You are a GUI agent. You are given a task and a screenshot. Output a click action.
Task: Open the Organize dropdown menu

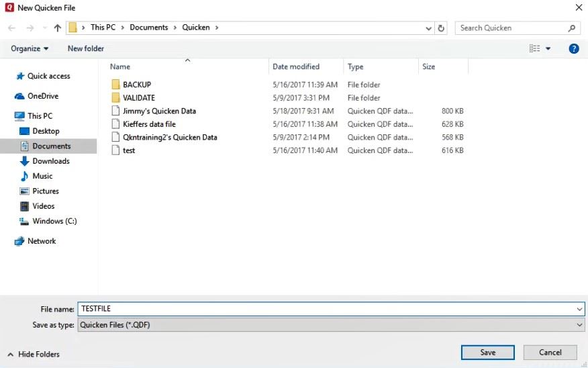(x=30, y=48)
